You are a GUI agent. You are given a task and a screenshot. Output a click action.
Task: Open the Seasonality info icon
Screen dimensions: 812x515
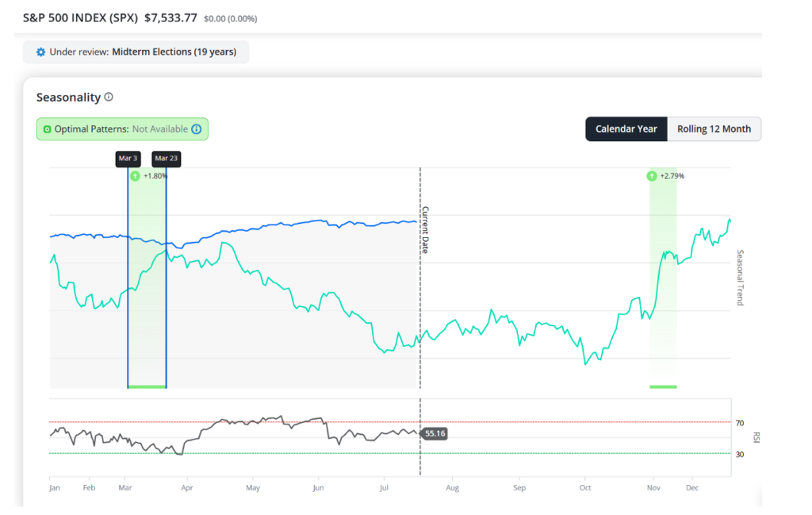pos(108,97)
